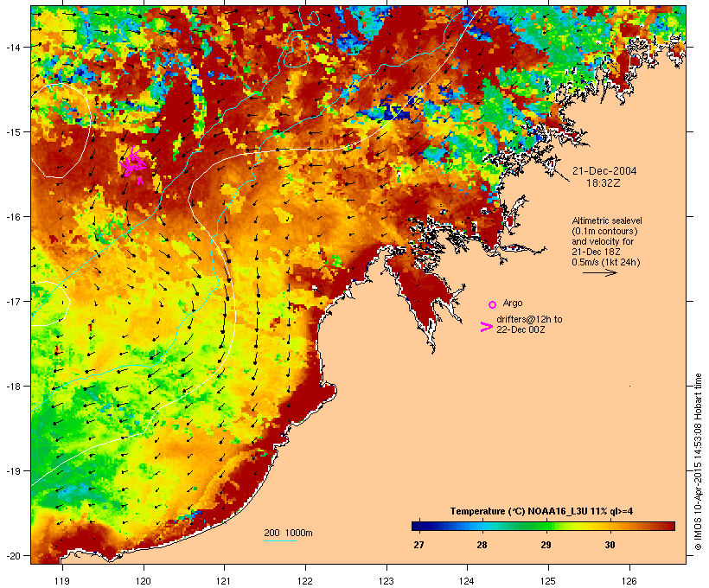Image resolution: width=709 pixels, height=588 pixels.
Task: Click the 'drifters@12h to' legend text
Action: (529, 319)
